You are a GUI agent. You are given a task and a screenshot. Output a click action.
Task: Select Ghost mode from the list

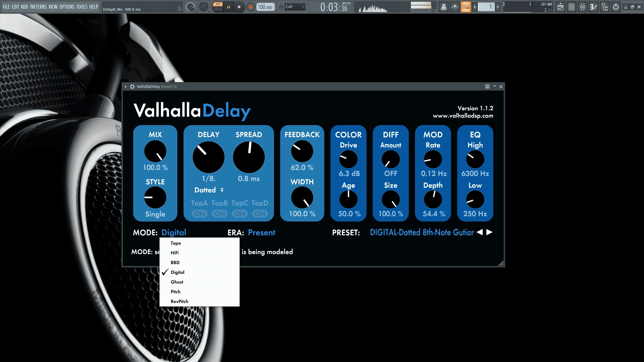coord(200,282)
